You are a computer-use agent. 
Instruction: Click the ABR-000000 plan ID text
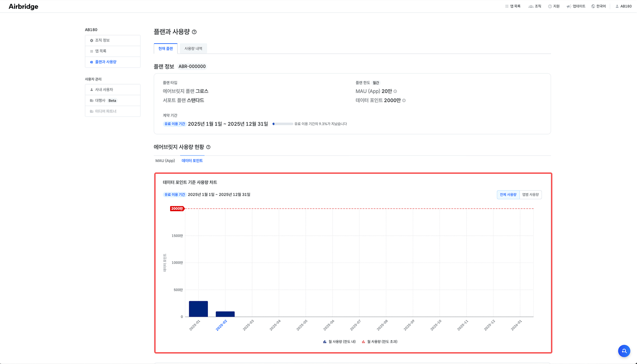pyautogui.click(x=192, y=66)
